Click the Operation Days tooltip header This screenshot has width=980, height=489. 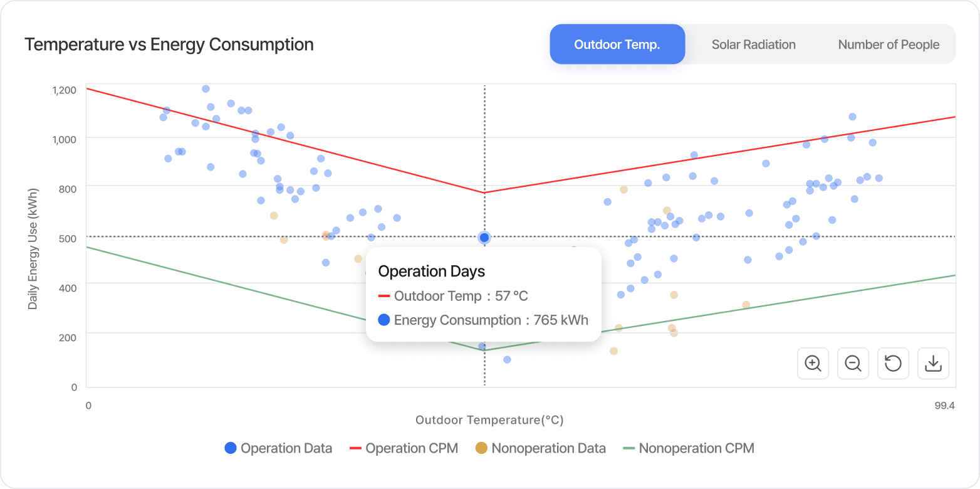(x=431, y=271)
